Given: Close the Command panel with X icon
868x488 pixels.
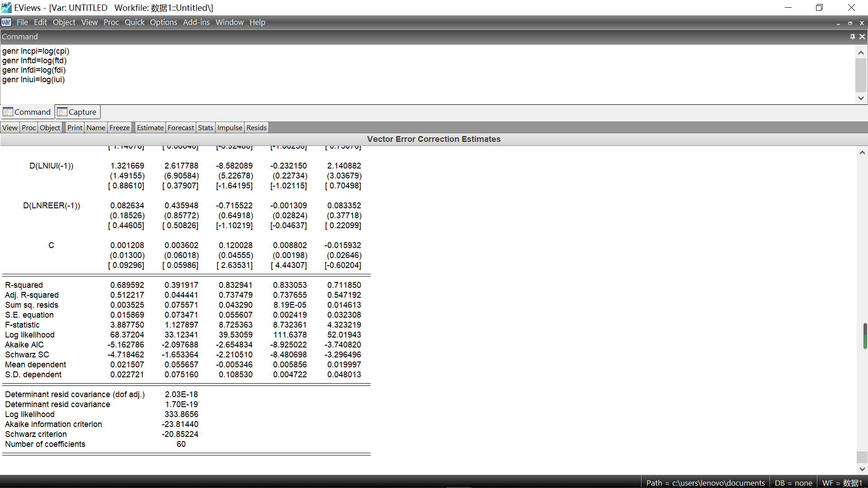Looking at the screenshot, I should tap(862, 37).
